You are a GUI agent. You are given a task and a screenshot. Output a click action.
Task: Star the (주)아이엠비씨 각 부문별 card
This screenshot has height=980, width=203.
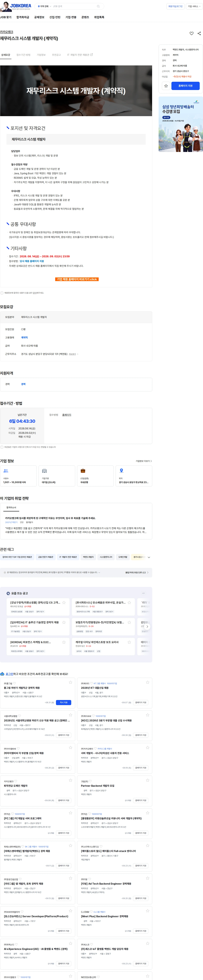click(x=70, y=748)
